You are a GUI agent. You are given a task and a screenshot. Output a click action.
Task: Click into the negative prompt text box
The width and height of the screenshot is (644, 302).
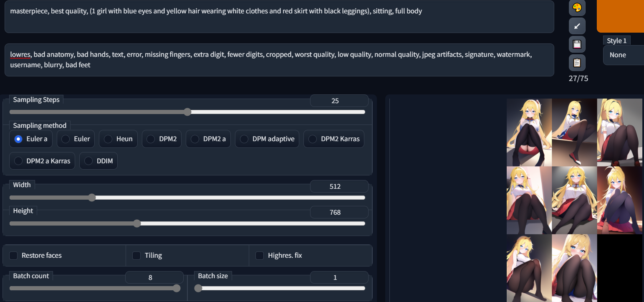pos(279,60)
